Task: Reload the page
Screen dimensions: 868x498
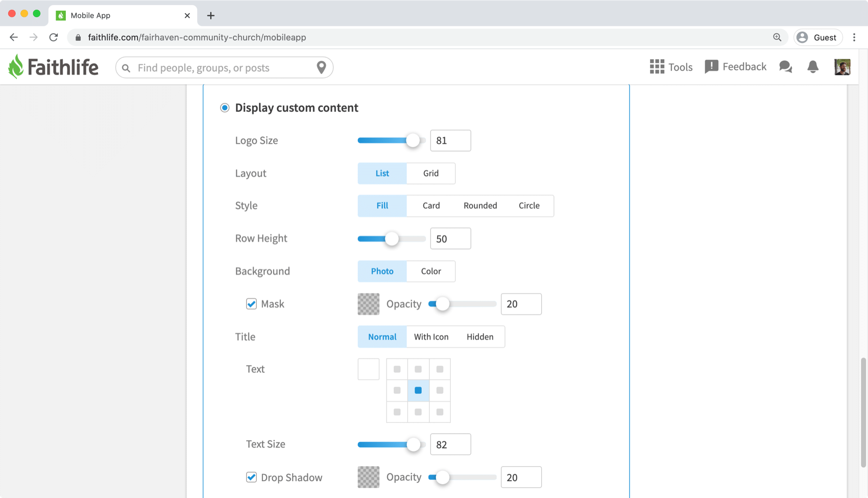Action: point(54,37)
